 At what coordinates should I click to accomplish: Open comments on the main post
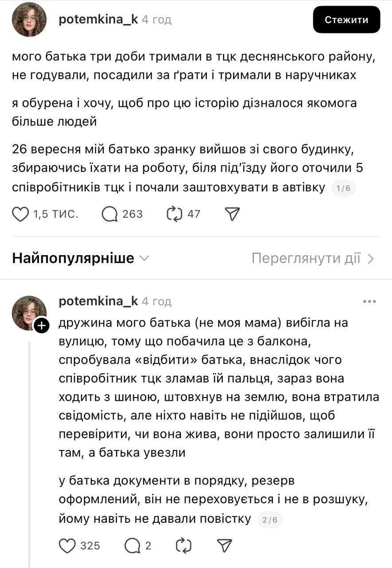110,214
